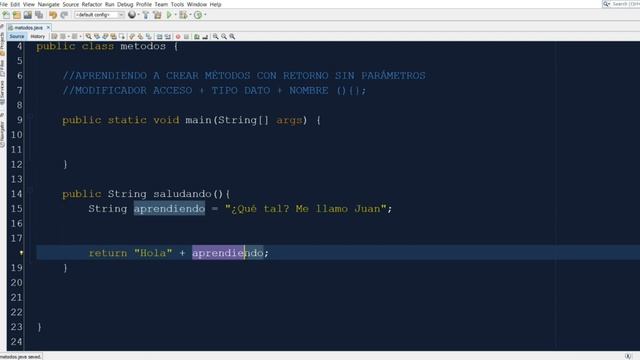The width and height of the screenshot is (640, 360).
Task: Open the File menu
Action: pos(4,4)
